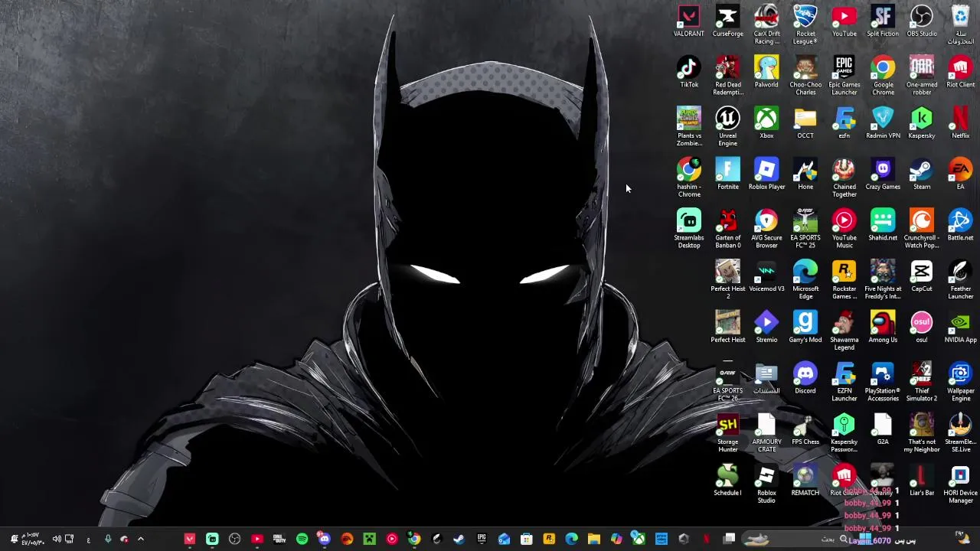Open Roblox Studio from the desktop
Viewport: 980px width, 551px height.
(766, 484)
